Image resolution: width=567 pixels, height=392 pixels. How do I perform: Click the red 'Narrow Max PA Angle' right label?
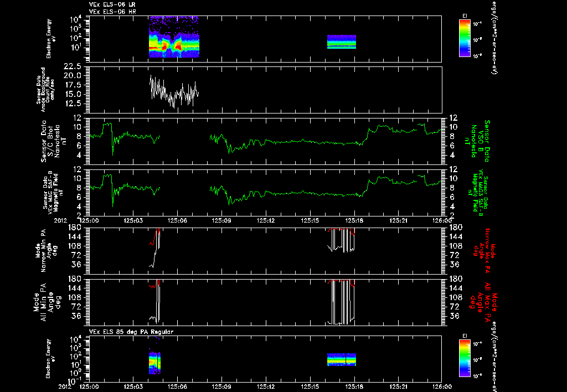pyautogui.click(x=483, y=251)
